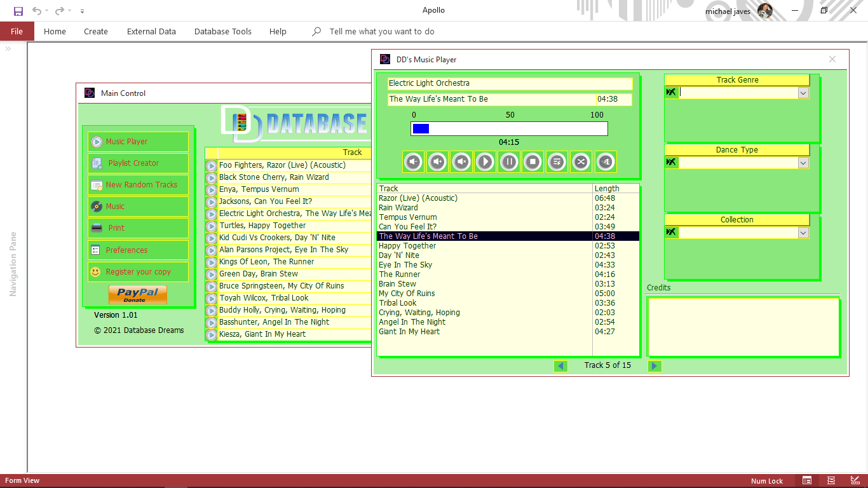Clear the Track Genre filter icon
Image resolution: width=868 pixels, height=488 pixels.
point(671,93)
